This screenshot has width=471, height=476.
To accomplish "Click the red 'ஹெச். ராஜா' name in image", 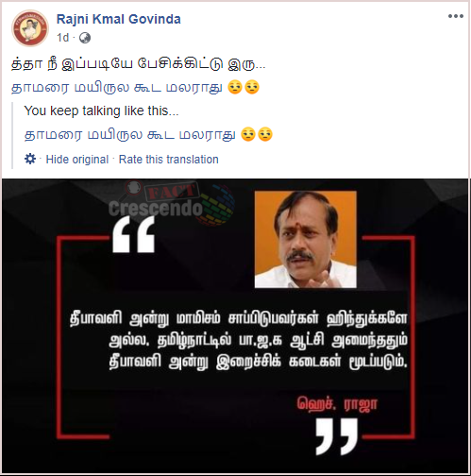I will (337, 403).
